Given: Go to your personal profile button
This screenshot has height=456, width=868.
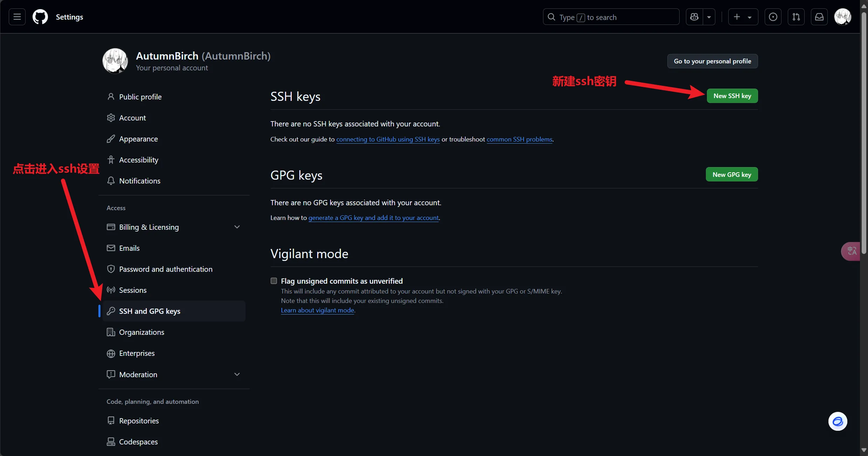Looking at the screenshot, I should [x=713, y=61].
